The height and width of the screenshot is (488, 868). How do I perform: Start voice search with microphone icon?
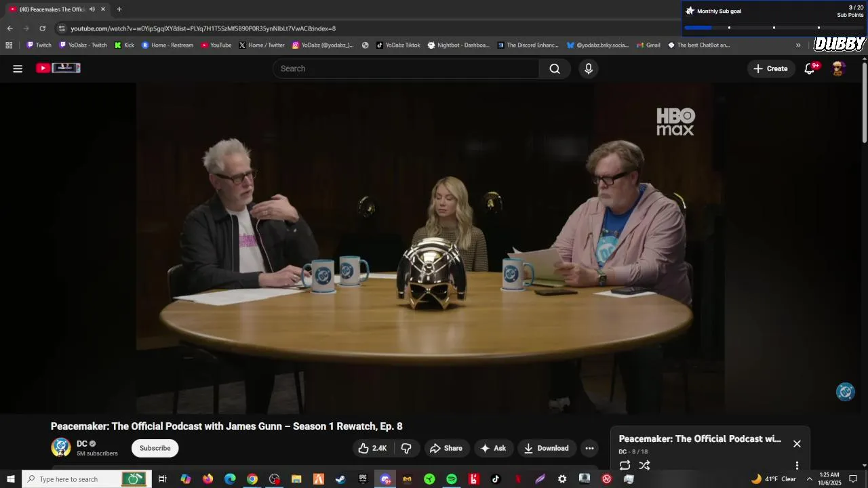589,68
